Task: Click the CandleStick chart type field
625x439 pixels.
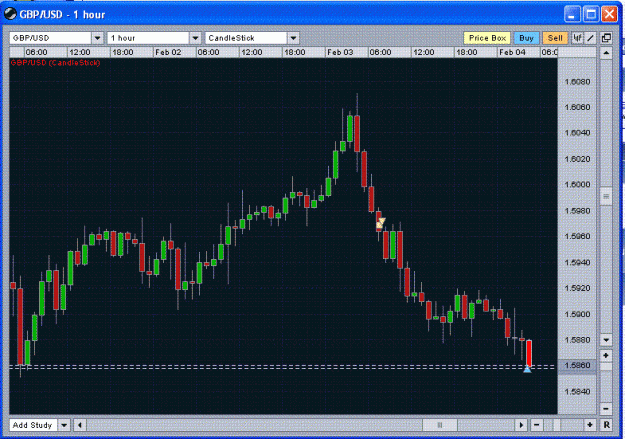Action: (x=246, y=38)
